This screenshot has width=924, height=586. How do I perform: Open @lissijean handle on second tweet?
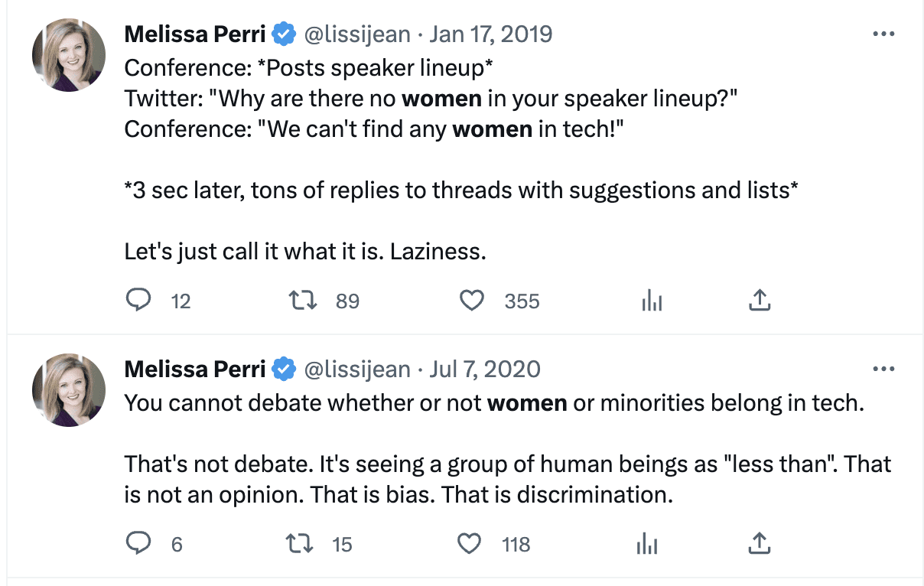point(357,370)
